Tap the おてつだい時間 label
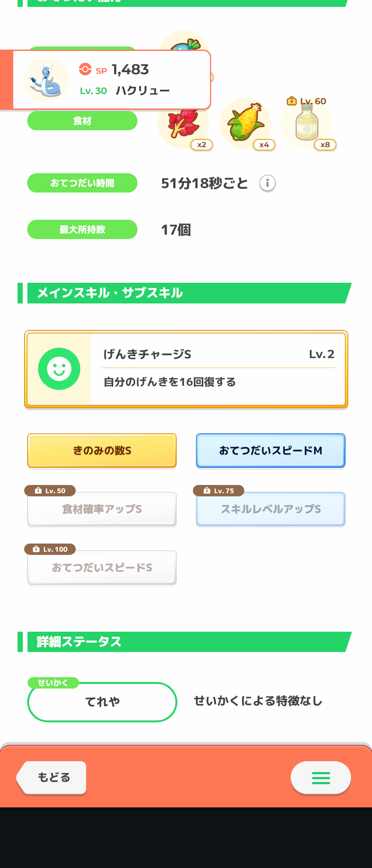The image size is (372, 868). click(x=82, y=183)
